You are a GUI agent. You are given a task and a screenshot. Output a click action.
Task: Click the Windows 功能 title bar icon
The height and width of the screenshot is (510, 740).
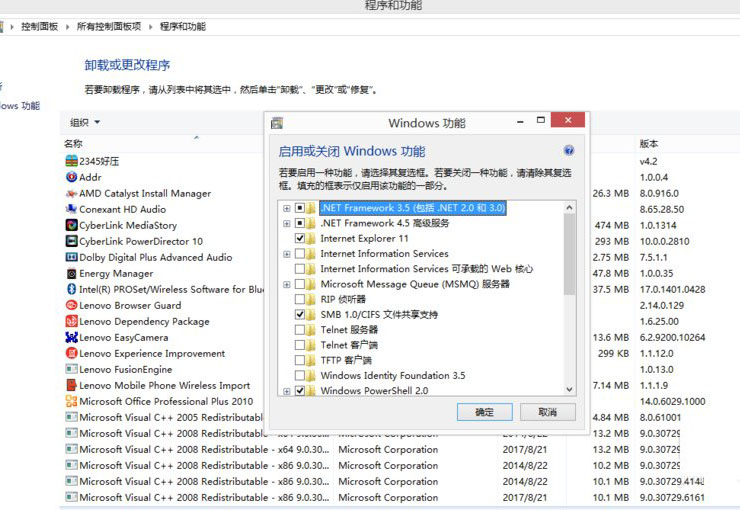[277, 123]
